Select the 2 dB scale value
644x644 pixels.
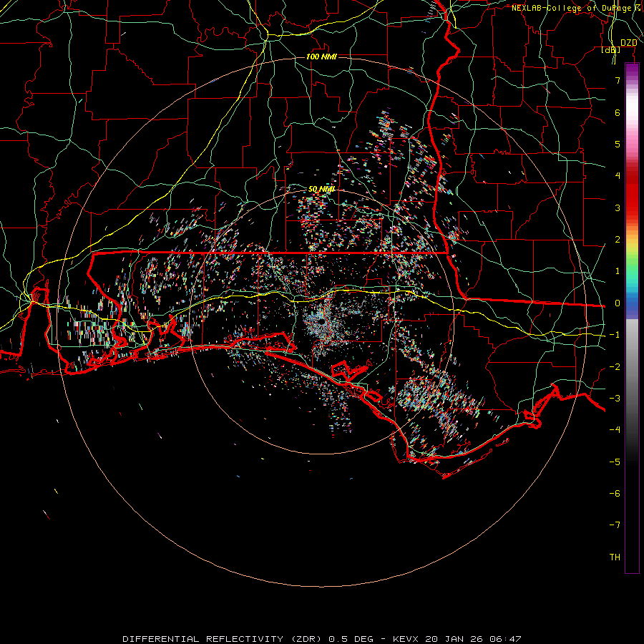point(618,240)
